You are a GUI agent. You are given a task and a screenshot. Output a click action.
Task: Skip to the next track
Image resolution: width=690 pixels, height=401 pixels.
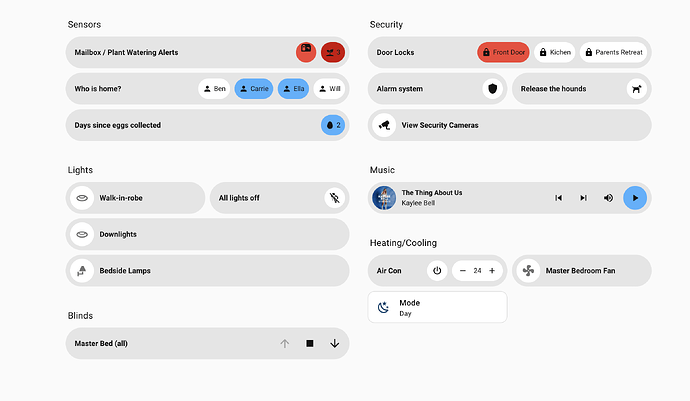pyautogui.click(x=583, y=198)
